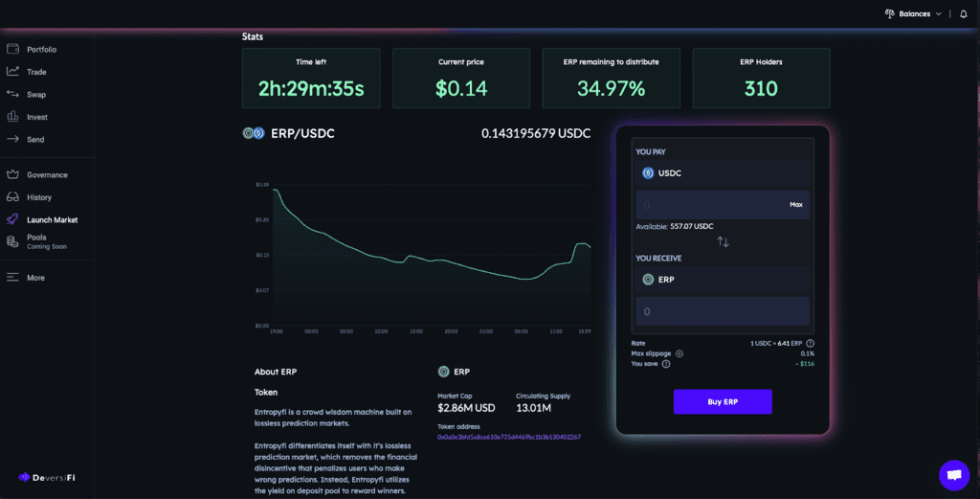Click the 1 USDC = 6.41 ERP rate
This screenshot has width=980, height=499.
point(776,343)
